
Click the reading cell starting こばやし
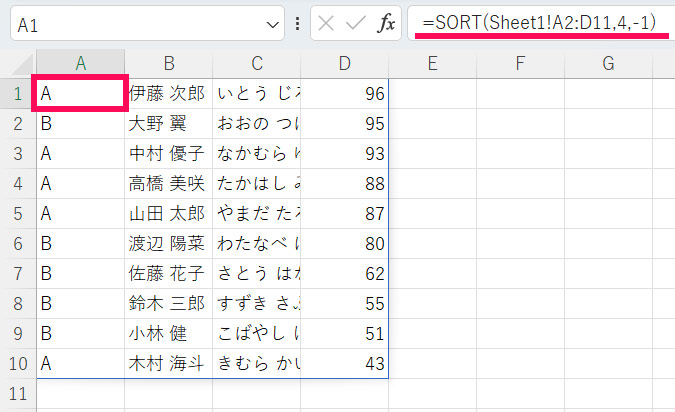(257, 334)
